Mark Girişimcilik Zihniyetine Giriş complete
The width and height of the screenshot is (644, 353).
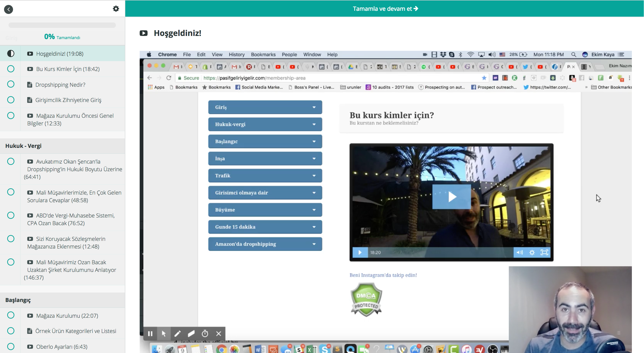pyautogui.click(x=11, y=100)
